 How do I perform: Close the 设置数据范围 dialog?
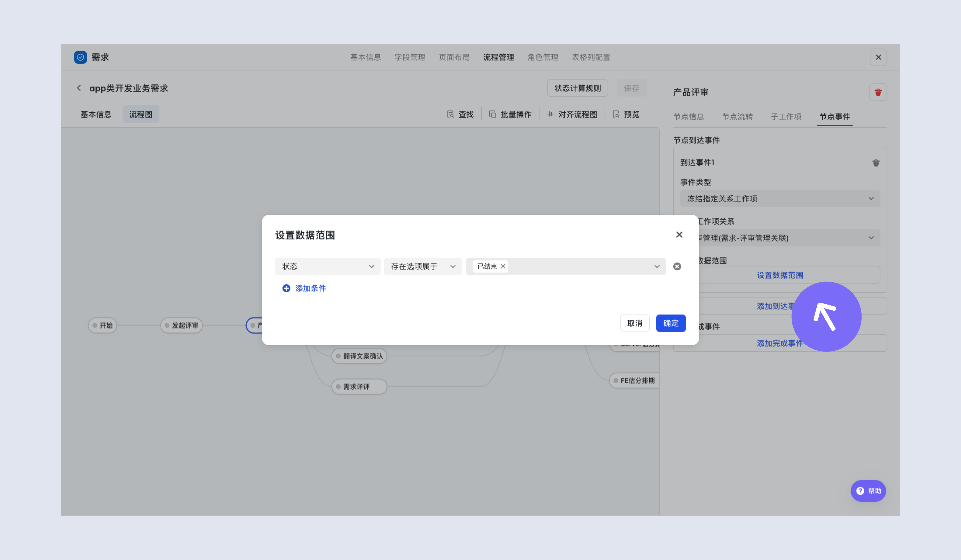click(x=679, y=235)
